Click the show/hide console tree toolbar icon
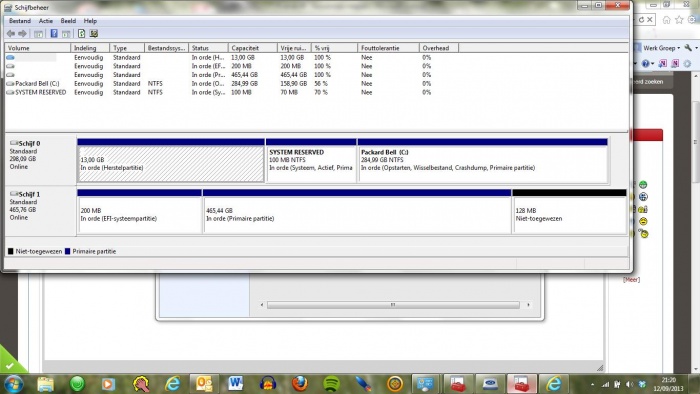This screenshot has height=394, width=700. click(38, 33)
